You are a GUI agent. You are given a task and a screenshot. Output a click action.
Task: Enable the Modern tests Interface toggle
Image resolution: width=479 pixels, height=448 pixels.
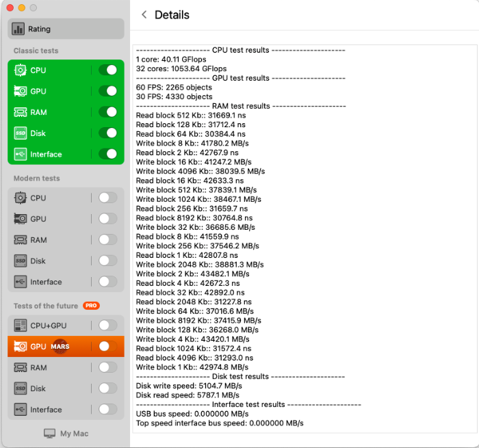click(x=108, y=282)
